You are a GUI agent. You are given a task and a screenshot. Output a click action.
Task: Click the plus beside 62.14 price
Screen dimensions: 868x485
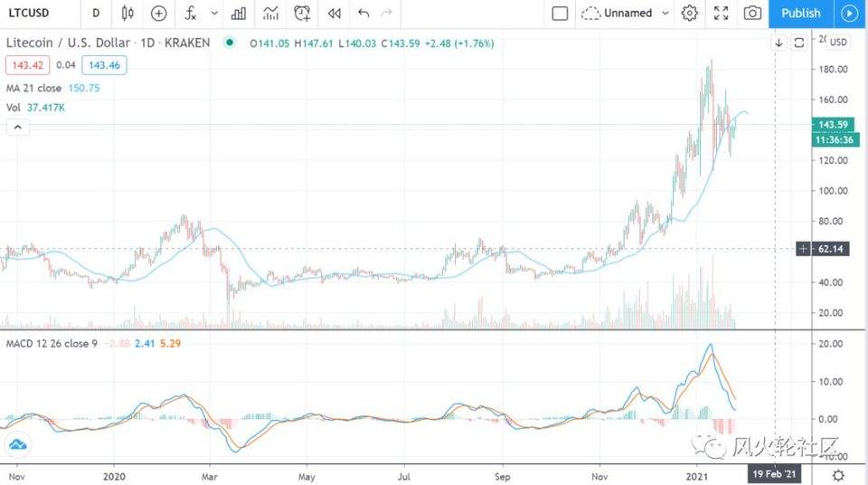pos(803,249)
